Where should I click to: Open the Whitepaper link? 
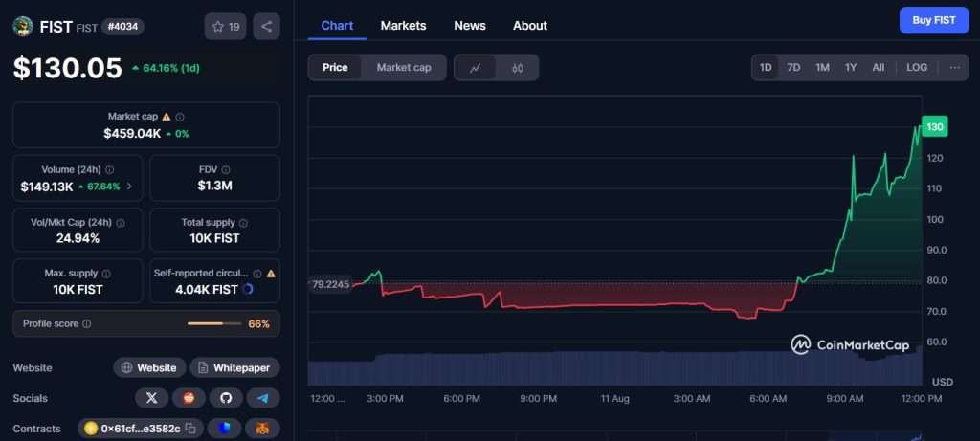coord(234,367)
